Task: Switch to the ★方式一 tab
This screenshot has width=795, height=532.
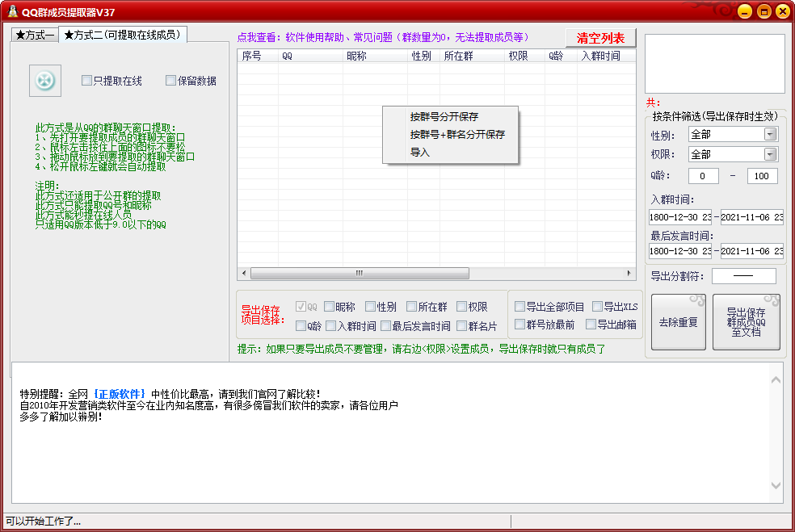Action: pos(35,35)
